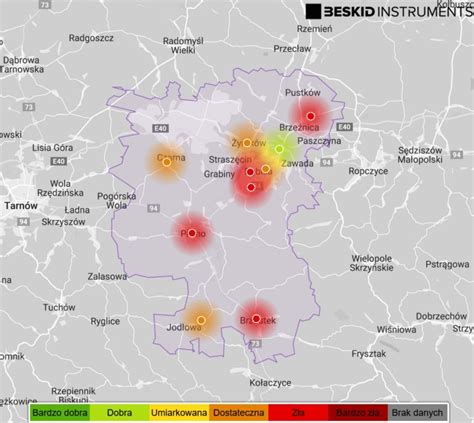Click the Radomyśl Wielki label
The image size is (474, 423).
tap(183, 46)
